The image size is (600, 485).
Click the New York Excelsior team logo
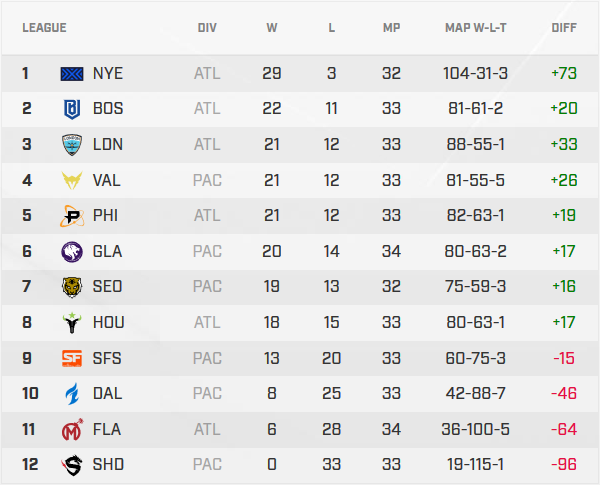[73, 74]
